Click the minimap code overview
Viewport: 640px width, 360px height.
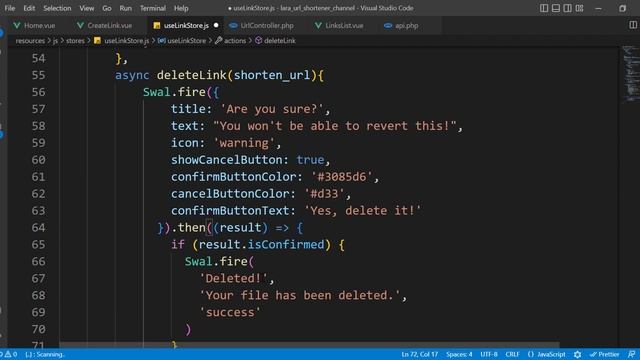631,73
